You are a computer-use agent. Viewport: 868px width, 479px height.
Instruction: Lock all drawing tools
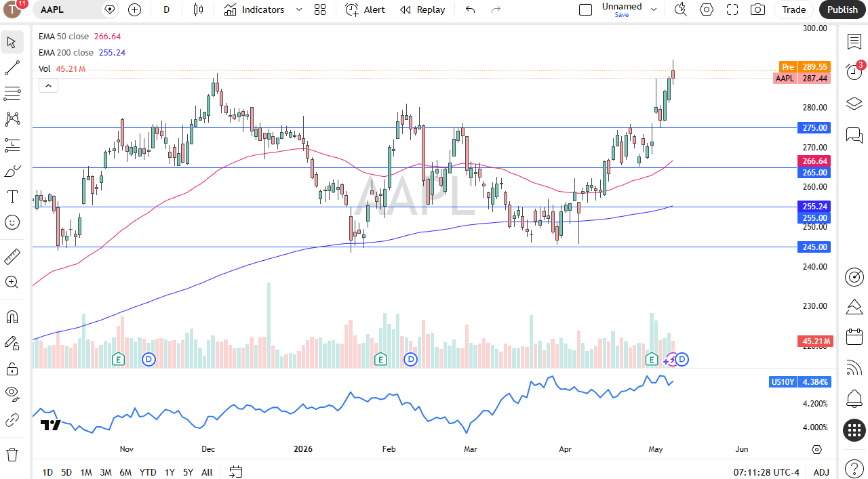[x=12, y=369]
